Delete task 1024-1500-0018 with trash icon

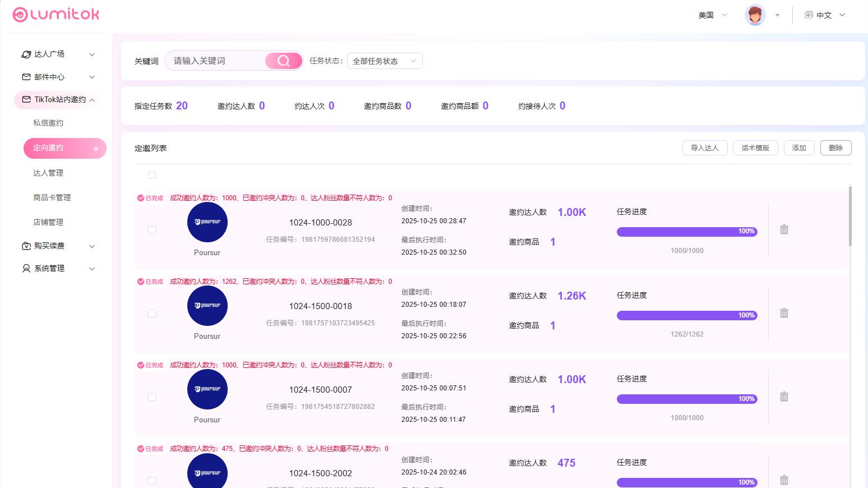[784, 313]
